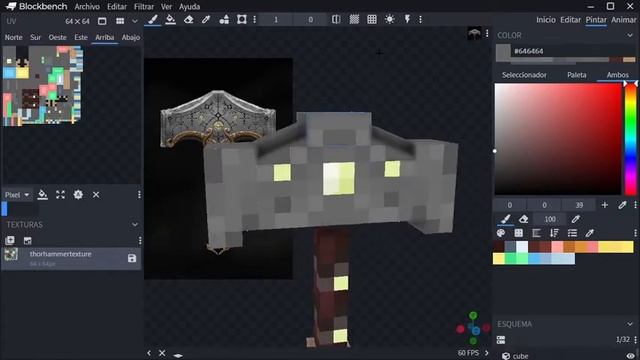Viewport: 640px width, 360px height.
Task: Toggle visibility eye for cube element
Action: click(x=631, y=356)
